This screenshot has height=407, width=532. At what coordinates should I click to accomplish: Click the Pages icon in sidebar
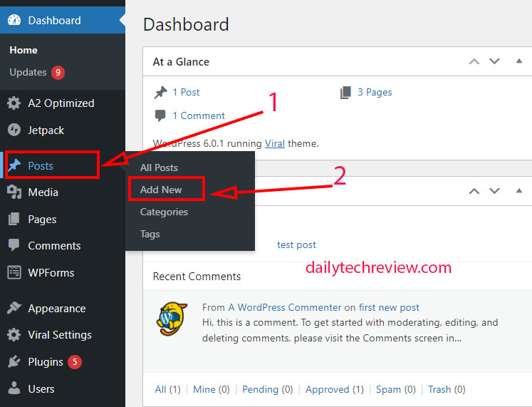14,219
